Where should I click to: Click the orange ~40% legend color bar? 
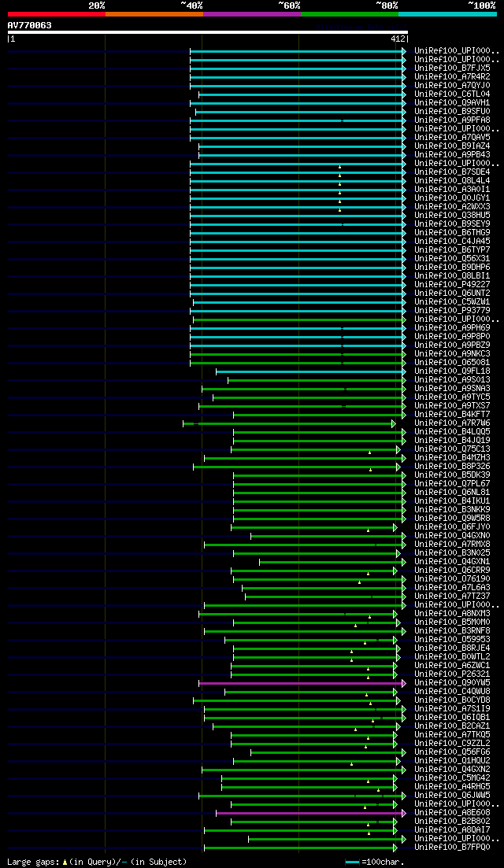pos(154,13)
